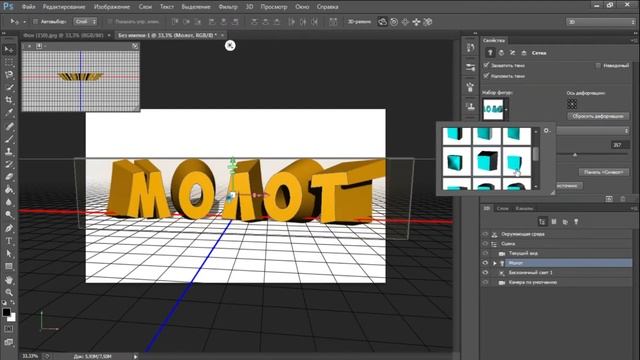Open Cap tab in Properties panel
The width and height of the screenshot is (640, 360).
click(x=512, y=53)
